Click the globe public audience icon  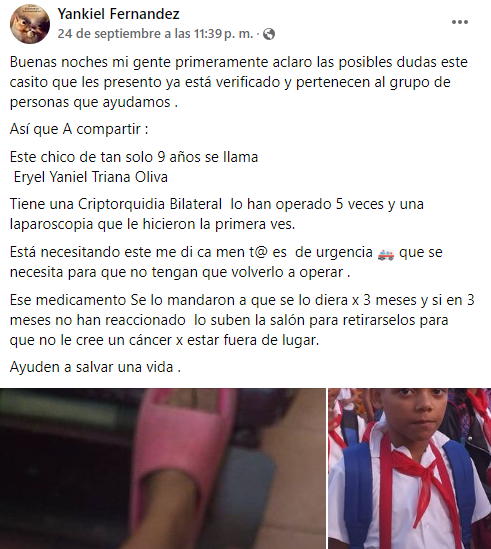point(269,34)
